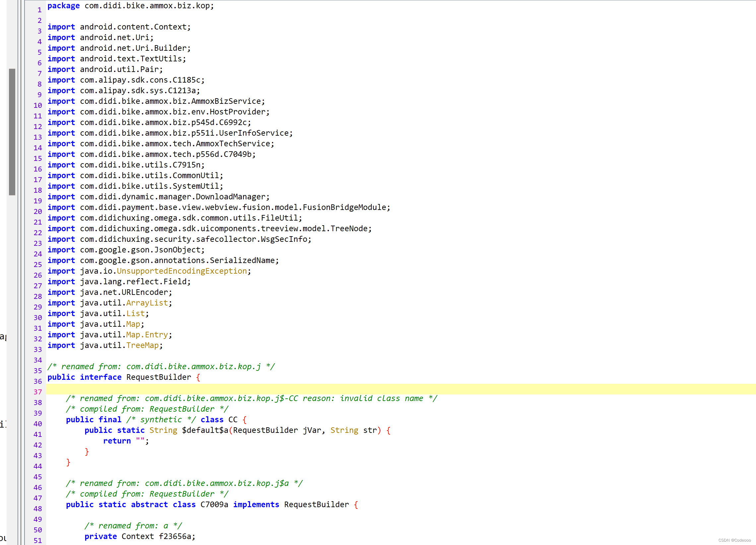Click the 'renamed from: a' comment
The width and height of the screenshot is (756, 545).
click(x=133, y=526)
